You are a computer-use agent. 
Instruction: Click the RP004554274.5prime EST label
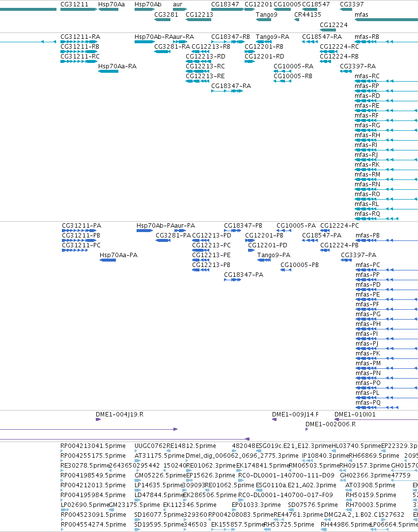[93, 525]
